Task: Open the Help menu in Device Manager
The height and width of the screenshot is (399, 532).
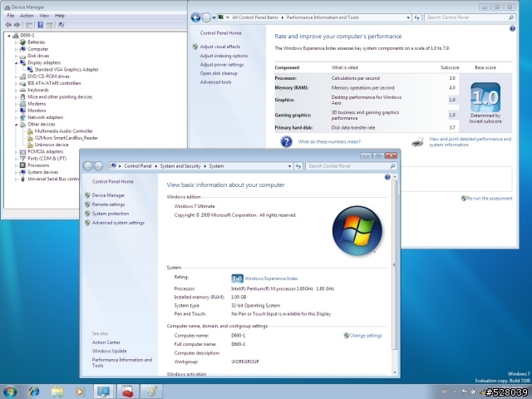Action: [60, 16]
